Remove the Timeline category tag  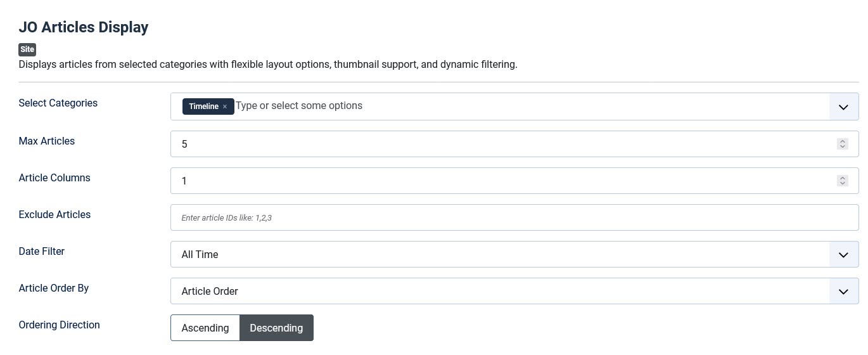tap(225, 106)
